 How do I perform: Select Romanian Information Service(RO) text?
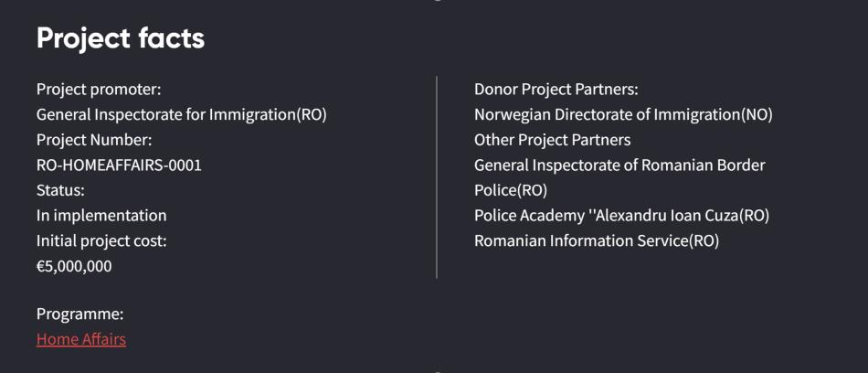pos(596,241)
